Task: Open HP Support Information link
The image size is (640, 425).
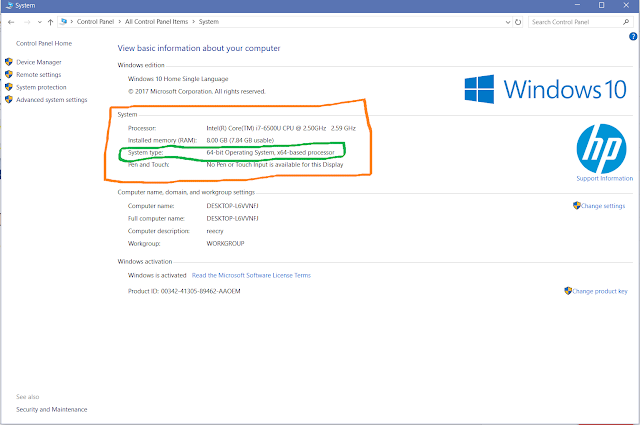Action: [x=604, y=178]
